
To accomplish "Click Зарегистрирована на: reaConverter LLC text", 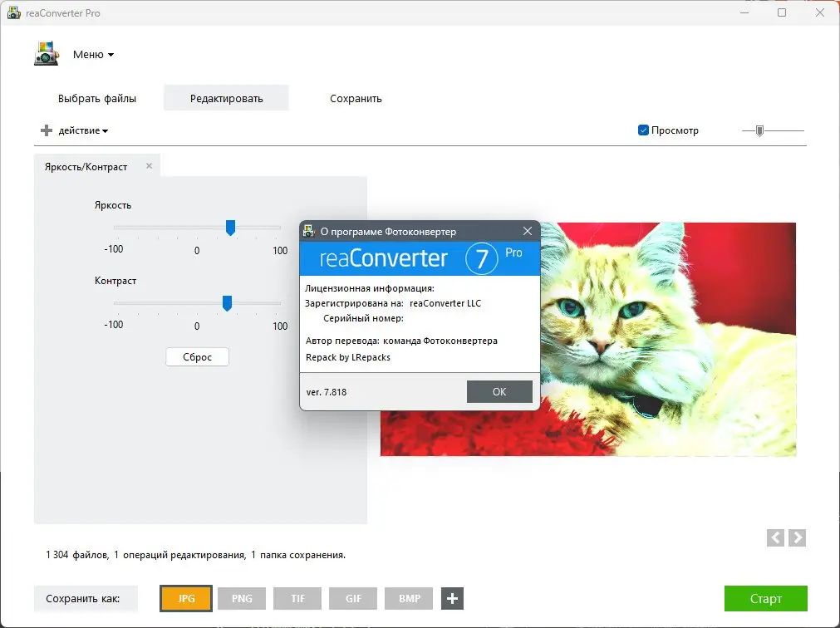I will pos(393,303).
